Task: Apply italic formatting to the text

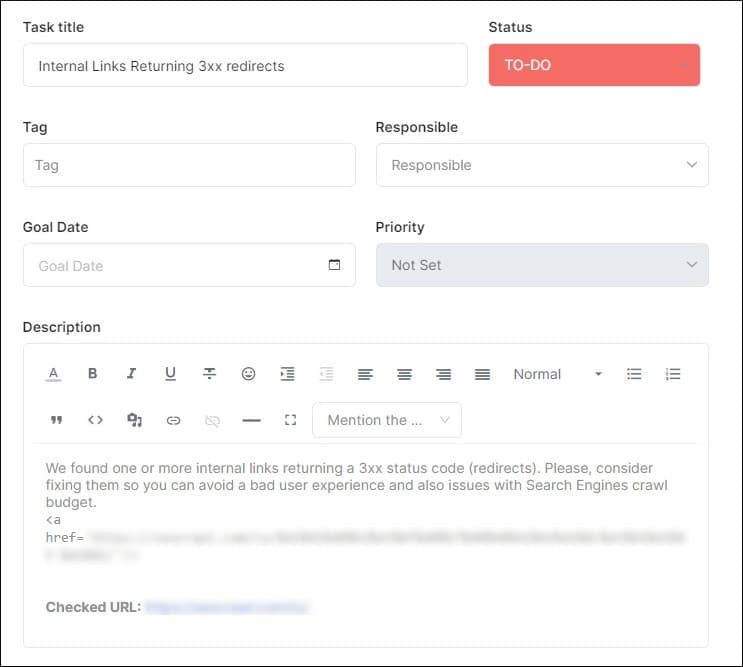Action: coord(131,374)
